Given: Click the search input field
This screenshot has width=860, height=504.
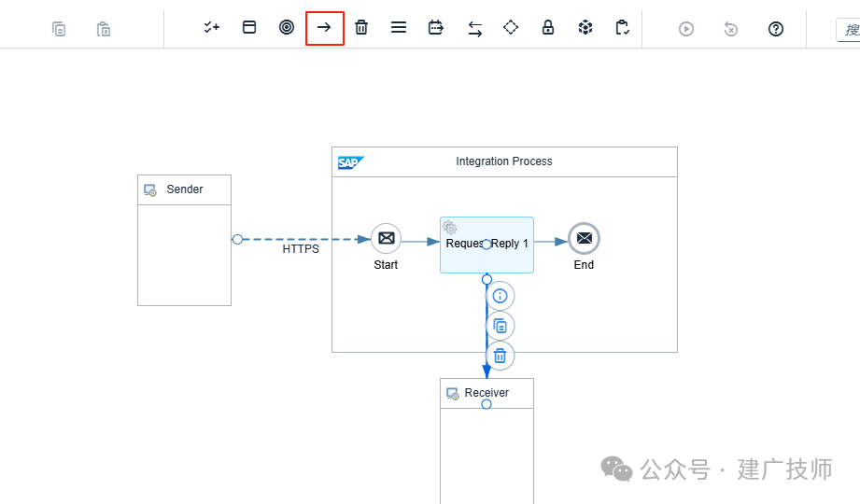Looking at the screenshot, I should [848, 30].
